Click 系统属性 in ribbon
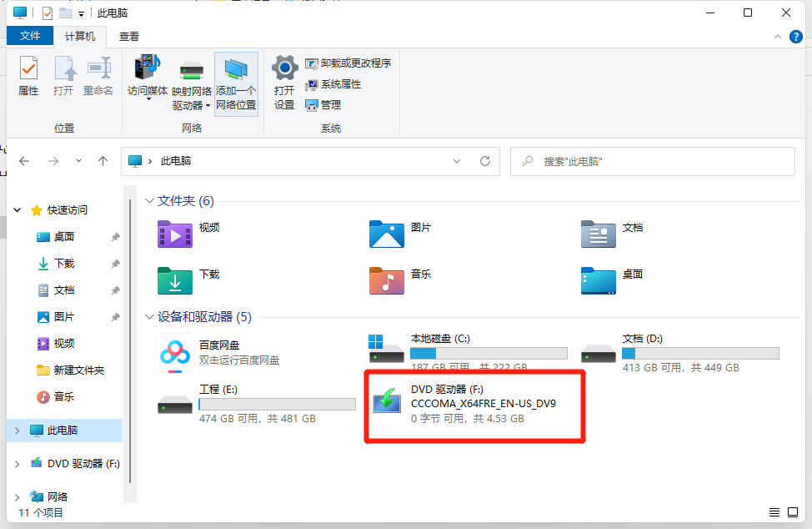The image size is (812, 529). point(333,84)
